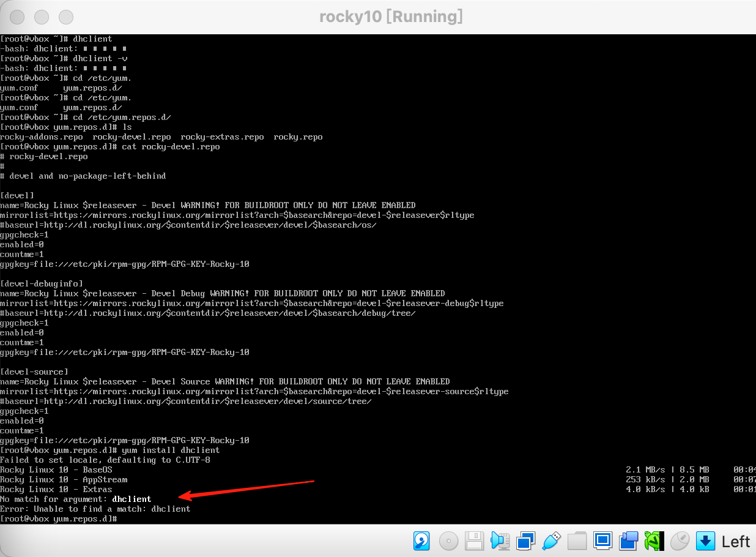This screenshot has width=756, height=557.
Task: Click the '4.0 kB/s' download speed
Action: [x=646, y=489]
